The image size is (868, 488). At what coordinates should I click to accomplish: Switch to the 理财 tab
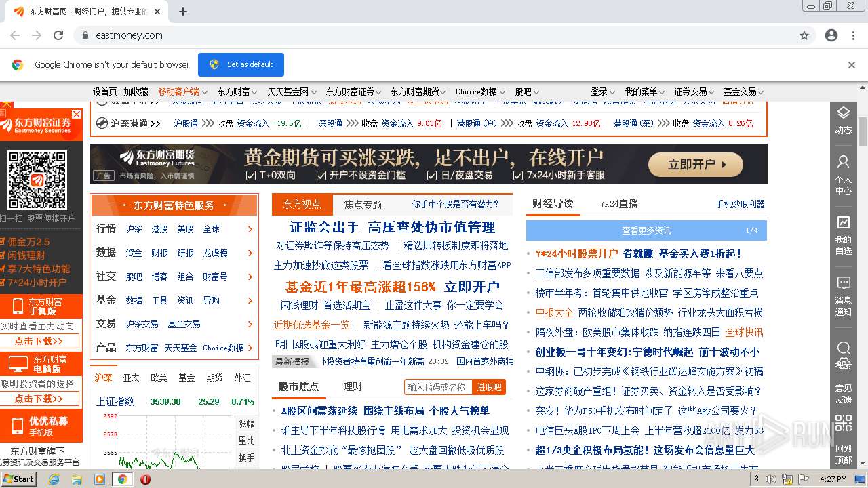click(353, 386)
